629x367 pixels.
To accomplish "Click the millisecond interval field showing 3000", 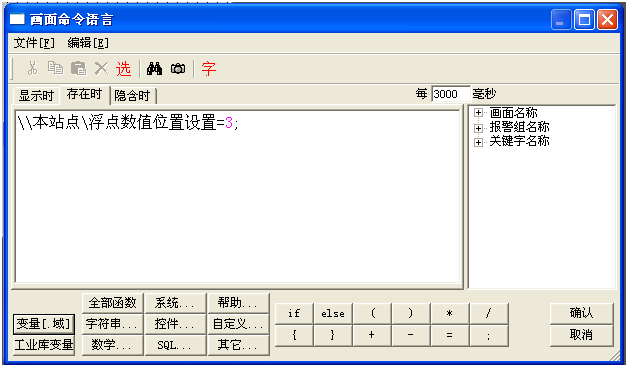I will pyautogui.click(x=450, y=94).
